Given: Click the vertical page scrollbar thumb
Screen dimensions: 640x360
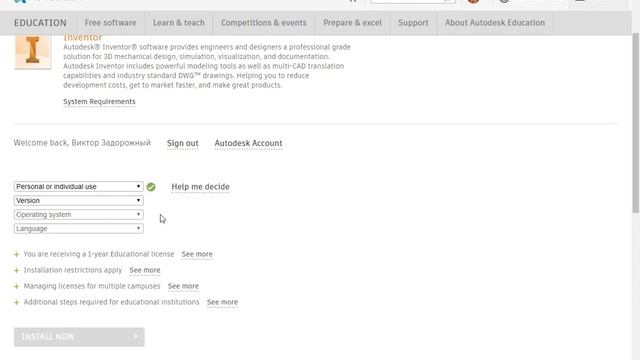Looking at the screenshot, I should coord(636,122).
